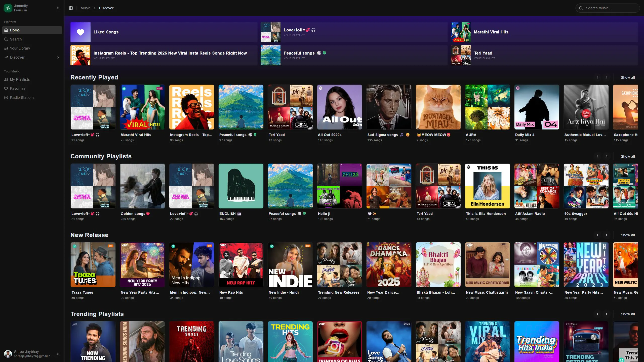Click the Marathi Viral Hits title in Recently Played
This screenshot has height=362, width=644.
136,135
